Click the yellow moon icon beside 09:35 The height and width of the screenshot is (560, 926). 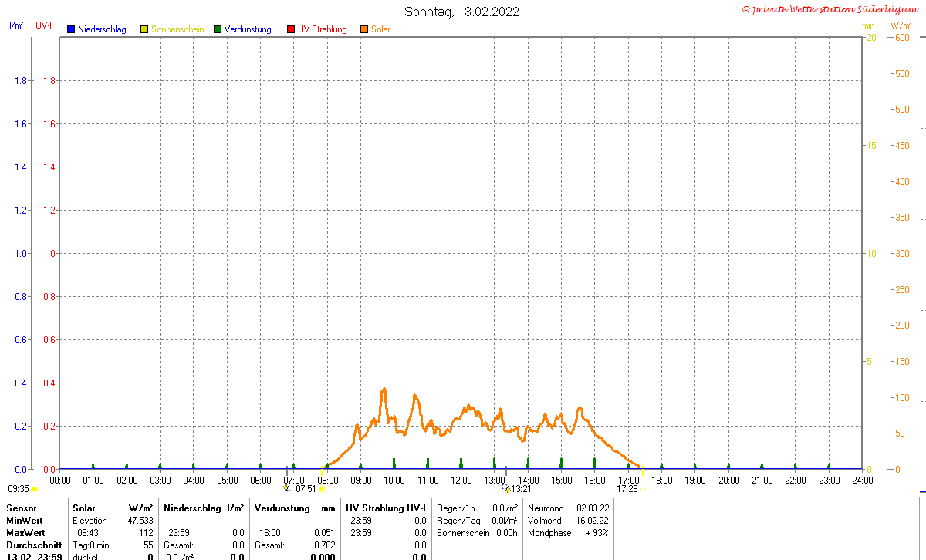click(x=35, y=489)
